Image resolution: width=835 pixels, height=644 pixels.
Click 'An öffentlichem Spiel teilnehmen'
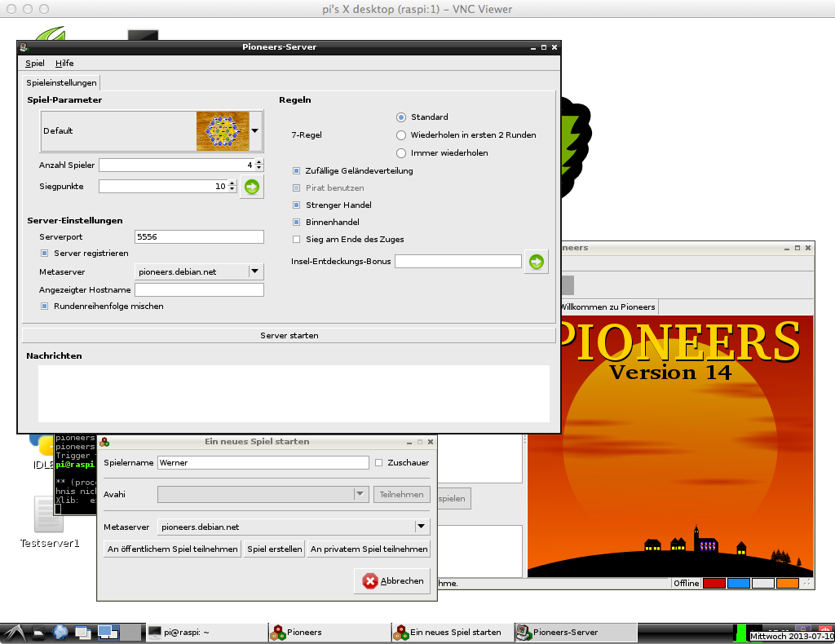pyautogui.click(x=173, y=549)
